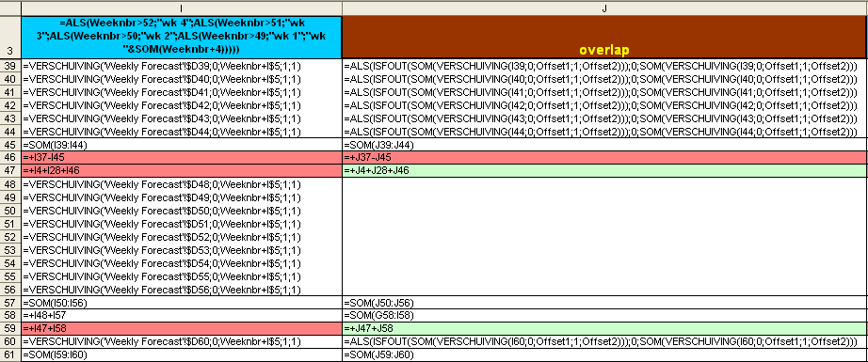Select column J header
Screen dimensions: 868x362
[x=604, y=8]
